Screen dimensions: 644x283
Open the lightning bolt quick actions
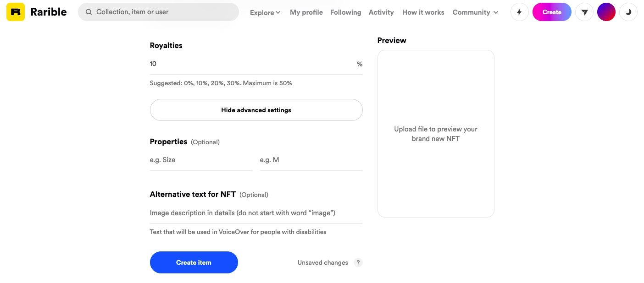[519, 12]
